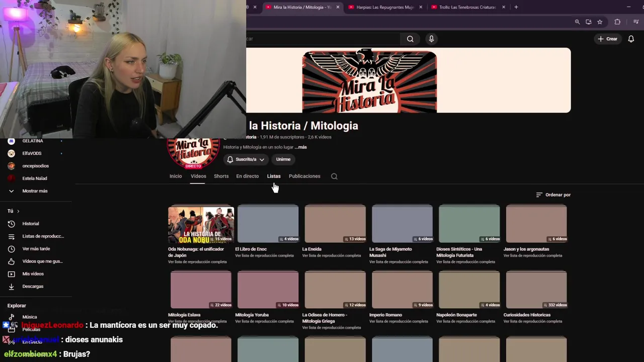Open the YouTube notifications bell
644x362 pixels.
(631, 39)
